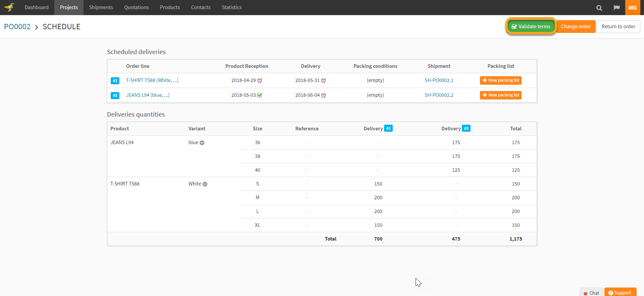
Task: Click clock icon beside 2018-04-29 reception
Action: click(260, 81)
